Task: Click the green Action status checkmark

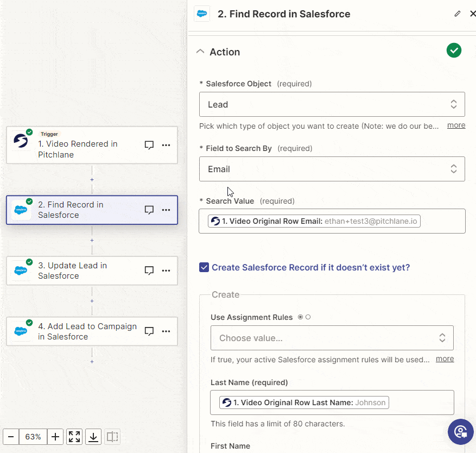Action: pos(454,51)
